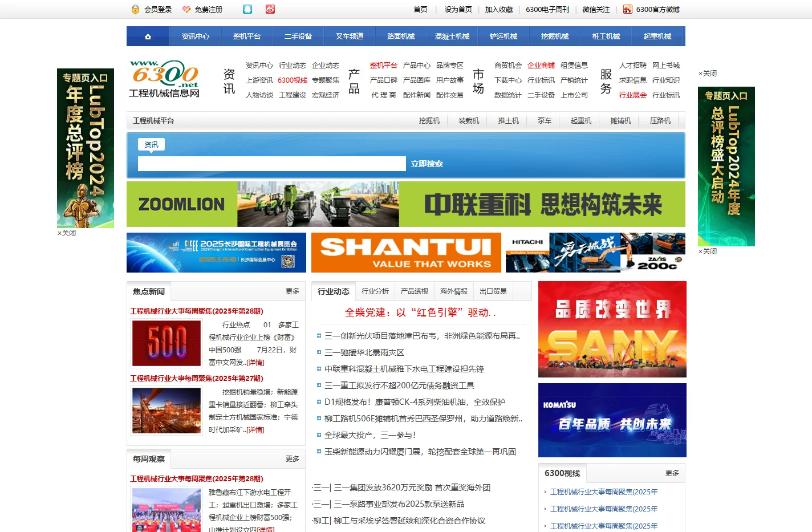Switch to 出口贸易 tab
Image resolution: width=812 pixels, height=532 pixels.
[493, 291]
